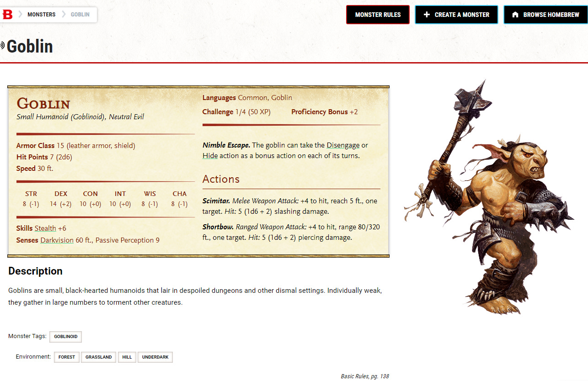588x381 pixels.
Task: Click the D&D Beyond logo in the breadcrumb
Action: 8,14
